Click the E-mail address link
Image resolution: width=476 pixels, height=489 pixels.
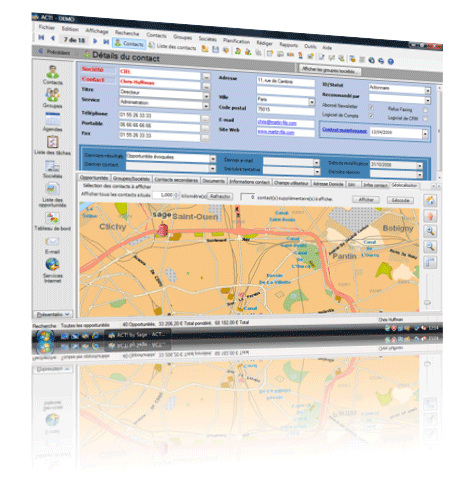277,122
